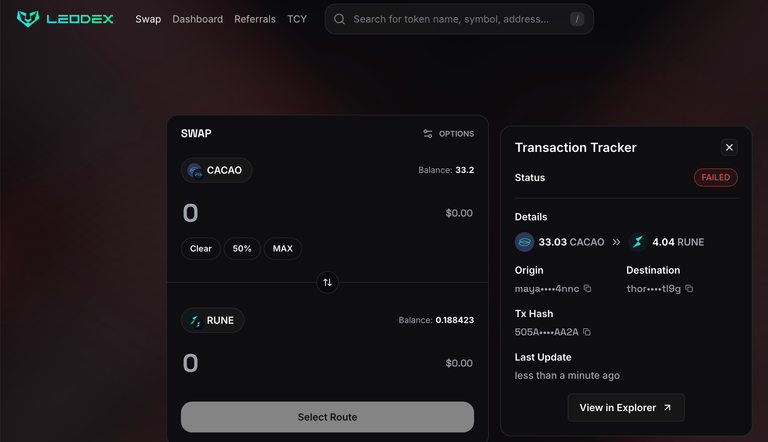This screenshot has width=768, height=442.
Task: Copy the Tx Hash value
Action: coord(587,332)
